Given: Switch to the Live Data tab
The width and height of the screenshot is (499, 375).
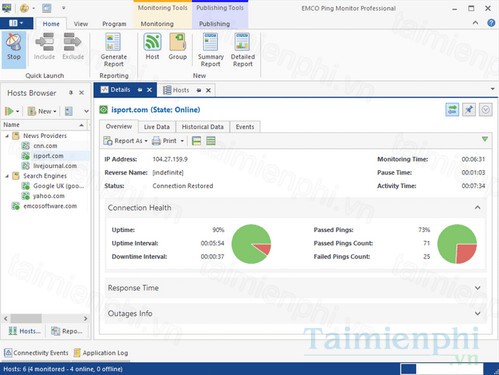Looking at the screenshot, I should tap(157, 127).
